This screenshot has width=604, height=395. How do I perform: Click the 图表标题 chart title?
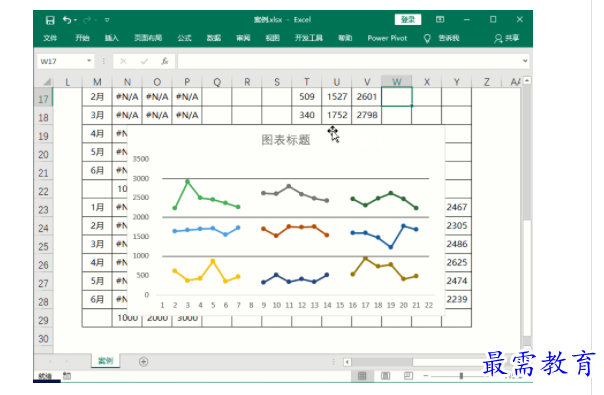pyautogui.click(x=285, y=140)
